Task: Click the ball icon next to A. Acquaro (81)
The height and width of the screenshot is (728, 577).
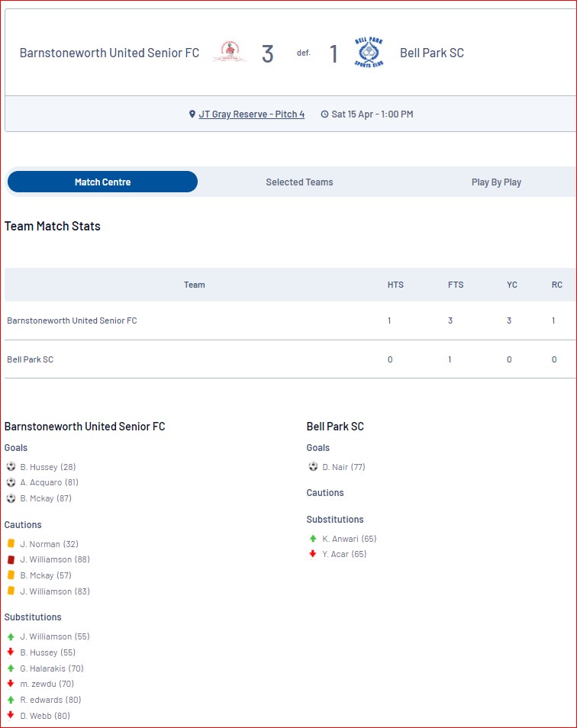Action: 11,482
